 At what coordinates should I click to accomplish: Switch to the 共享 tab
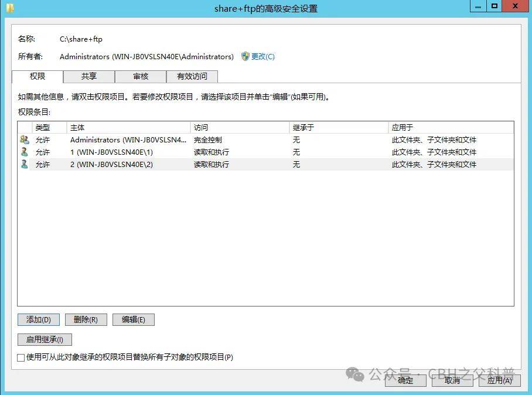[89, 76]
